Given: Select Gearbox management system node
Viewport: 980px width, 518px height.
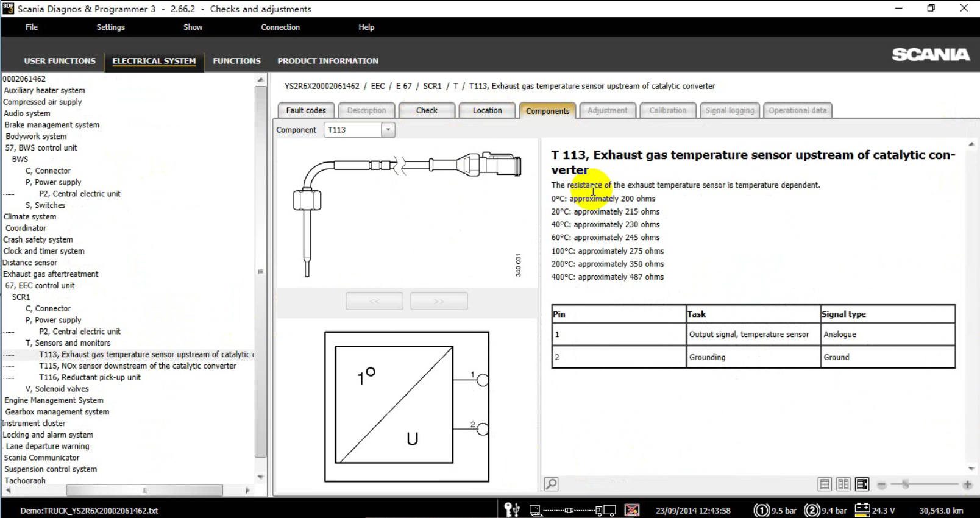Looking at the screenshot, I should [57, 412].
